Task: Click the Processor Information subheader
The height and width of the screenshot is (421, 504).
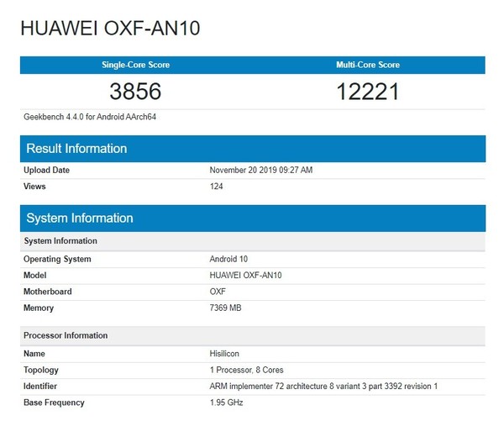Action: pos(253,336)
